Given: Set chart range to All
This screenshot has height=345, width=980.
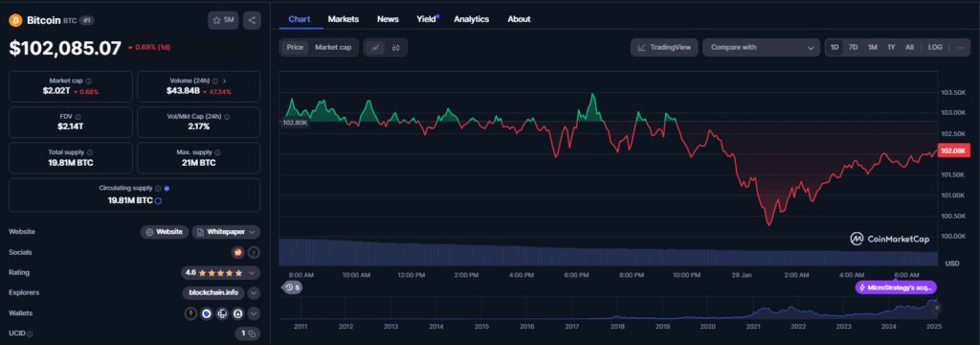Looking at the screenshot, I should point(909,47).
